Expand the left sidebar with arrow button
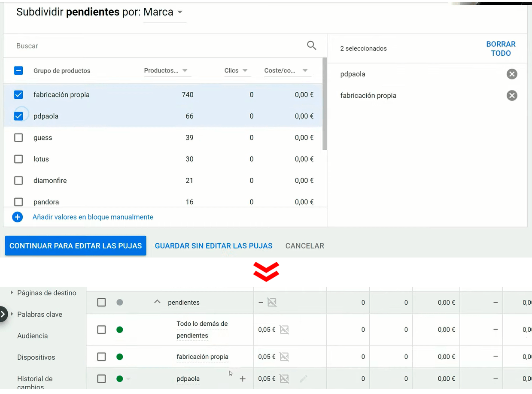The height and width of the screenshot is (394, 532). tap(3, 314)
